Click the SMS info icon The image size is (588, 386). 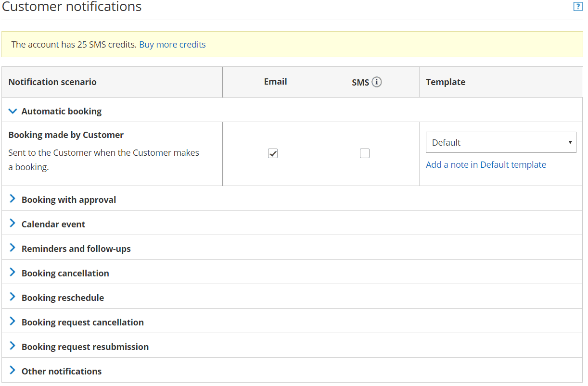[x=377, y=82]
